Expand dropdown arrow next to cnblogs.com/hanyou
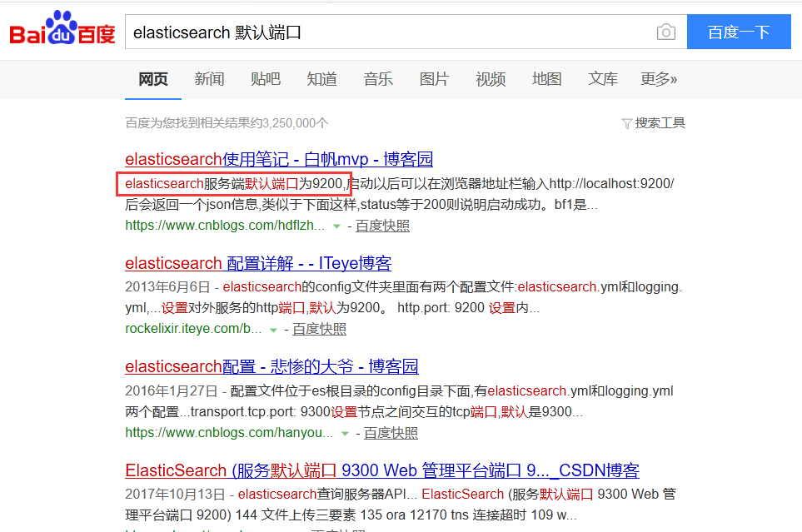Image resolution: width=802 pixels, height=532 pixels. click(x=345, y=434)
